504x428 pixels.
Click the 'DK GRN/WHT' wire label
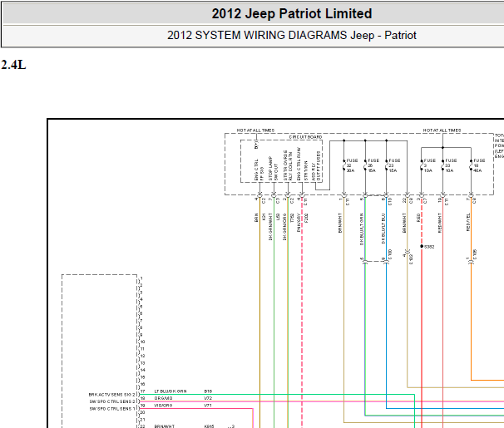pyautogui.click(x=270, y=226)
